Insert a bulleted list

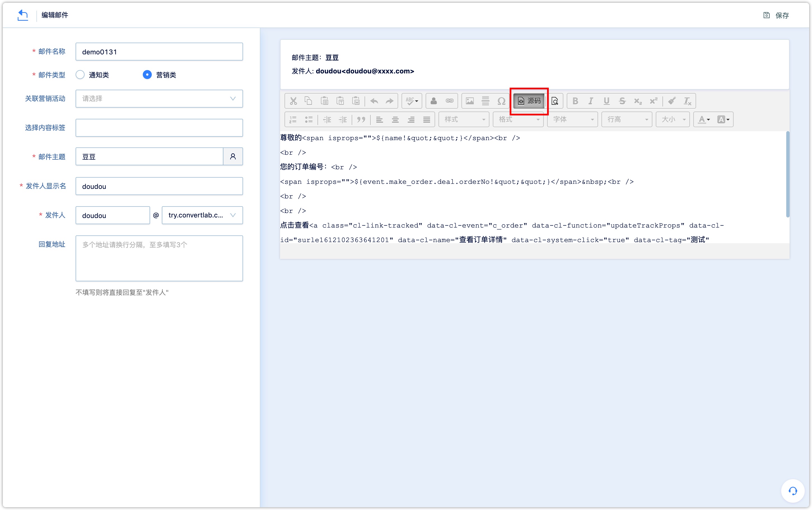pyautogui.click(x=309, y=119)
